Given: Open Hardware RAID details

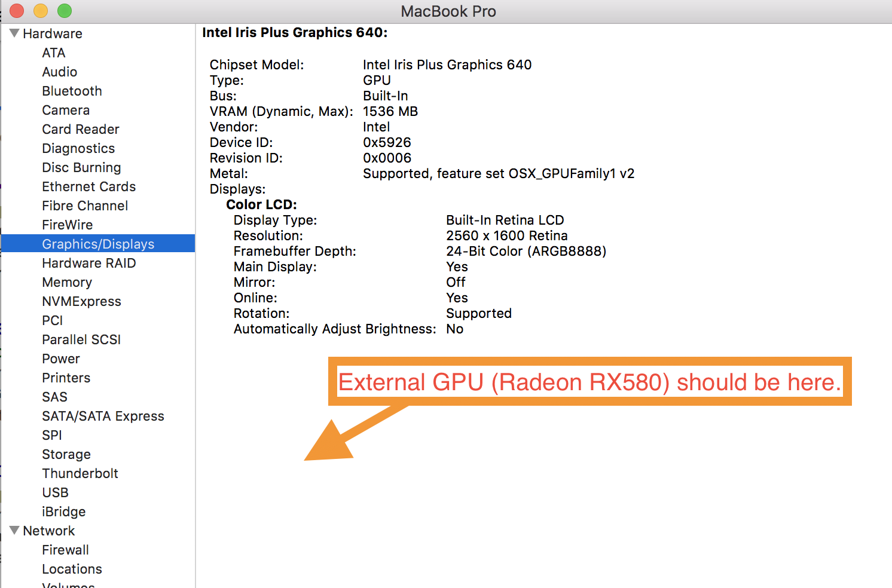Looking at the screenshot, I should [89, 263].
